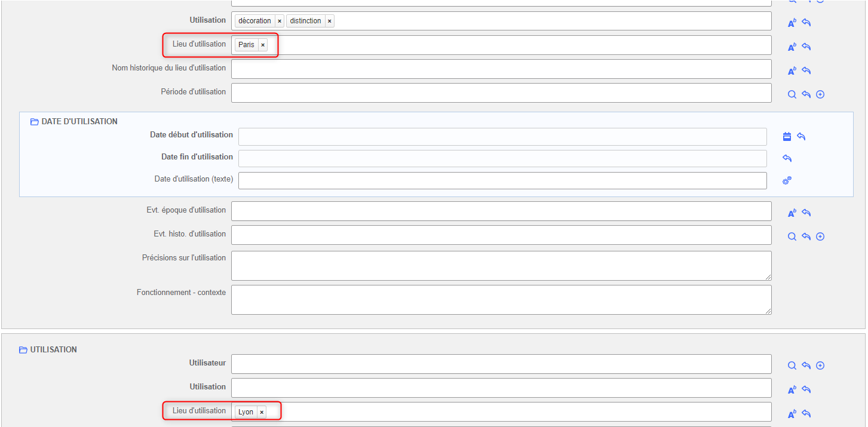Reset the Nom historique du lieu field

(x=806, y=70)
